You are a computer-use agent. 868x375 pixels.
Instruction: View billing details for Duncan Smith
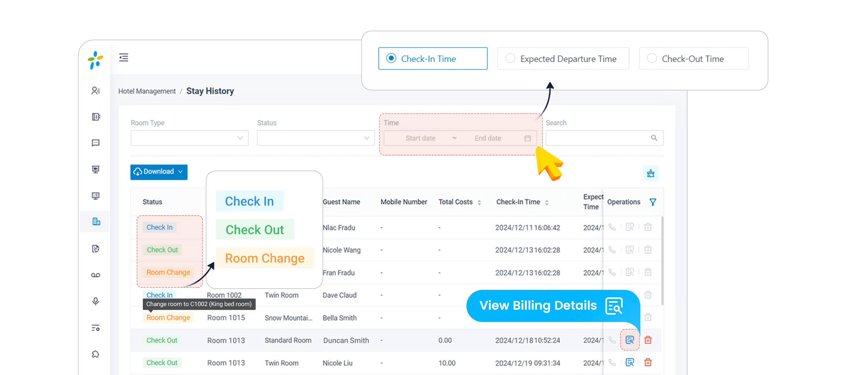pos(630,340)
